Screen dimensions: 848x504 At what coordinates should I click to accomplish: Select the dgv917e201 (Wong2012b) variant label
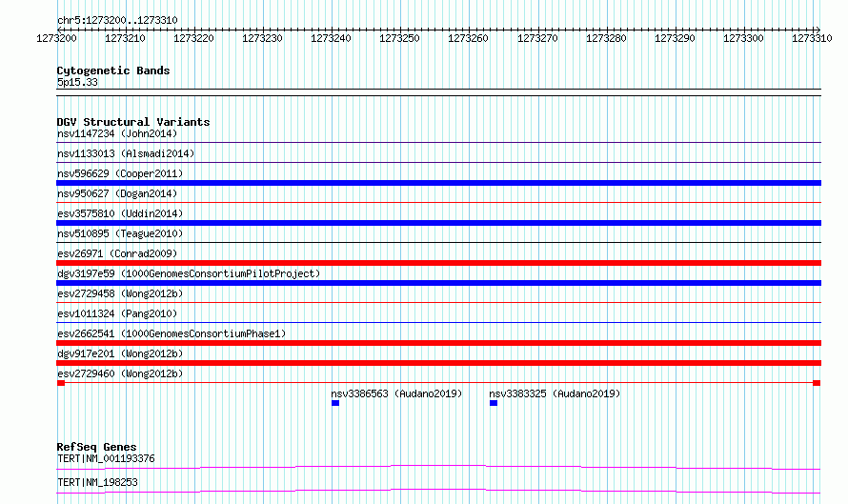pos(120,353)
